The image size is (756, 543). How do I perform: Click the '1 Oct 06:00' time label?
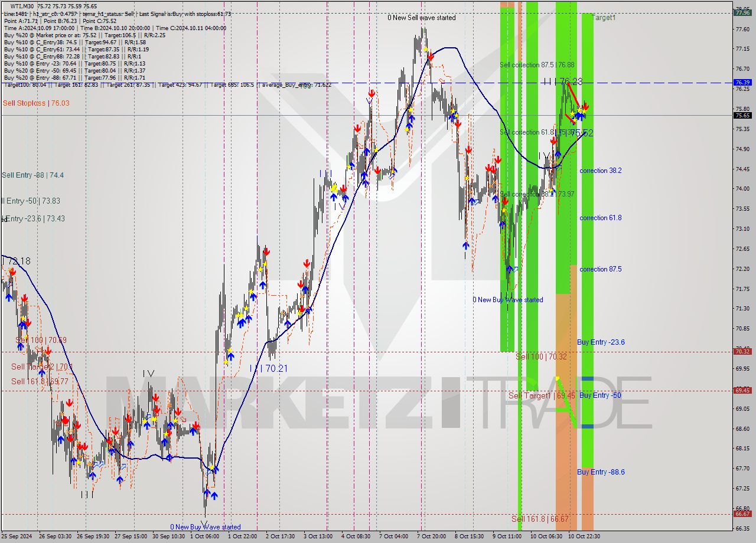tap(205, 537)
